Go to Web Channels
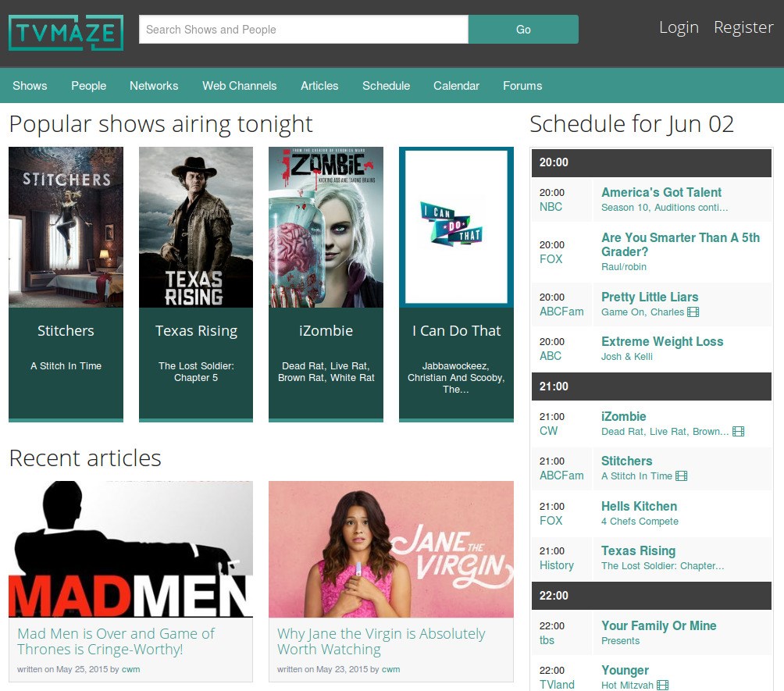 [x=240, y=86]
